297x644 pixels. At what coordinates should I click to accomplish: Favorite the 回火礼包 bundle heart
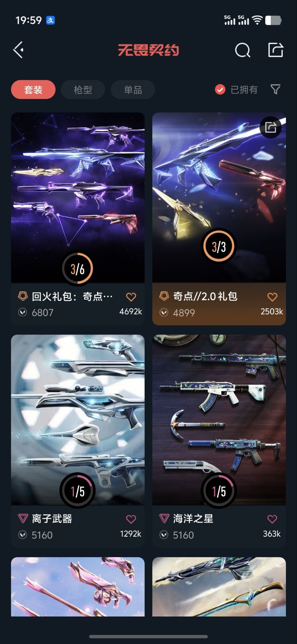tap(131, 297)
